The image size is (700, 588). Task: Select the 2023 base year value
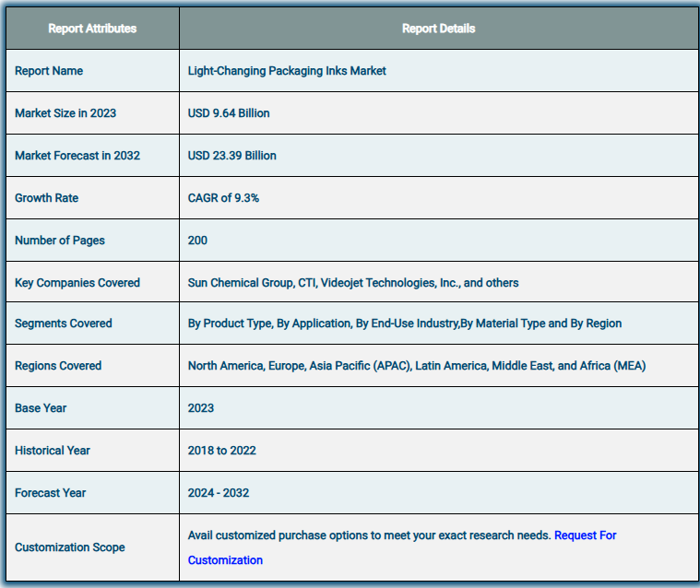pyautogui.click(x=200, y=408)
